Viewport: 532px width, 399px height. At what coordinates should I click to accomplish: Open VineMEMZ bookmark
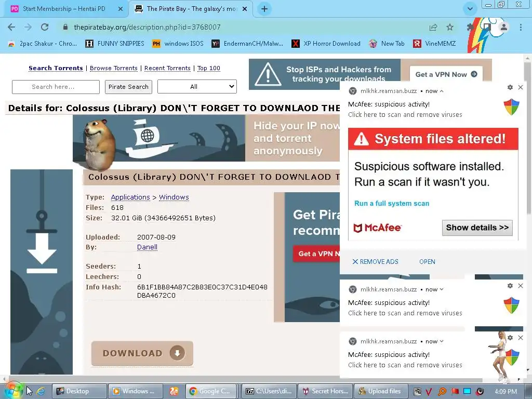click(434, 44)
